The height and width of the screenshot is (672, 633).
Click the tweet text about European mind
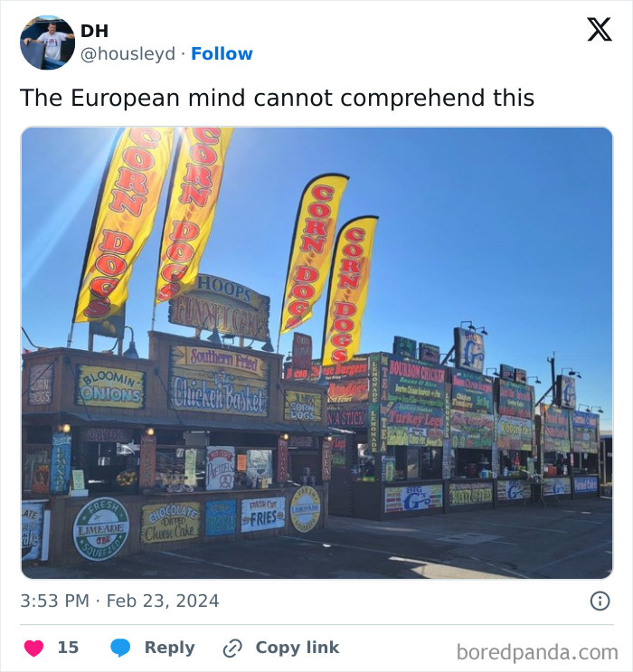pyautogui.click(x=277, y=99)
